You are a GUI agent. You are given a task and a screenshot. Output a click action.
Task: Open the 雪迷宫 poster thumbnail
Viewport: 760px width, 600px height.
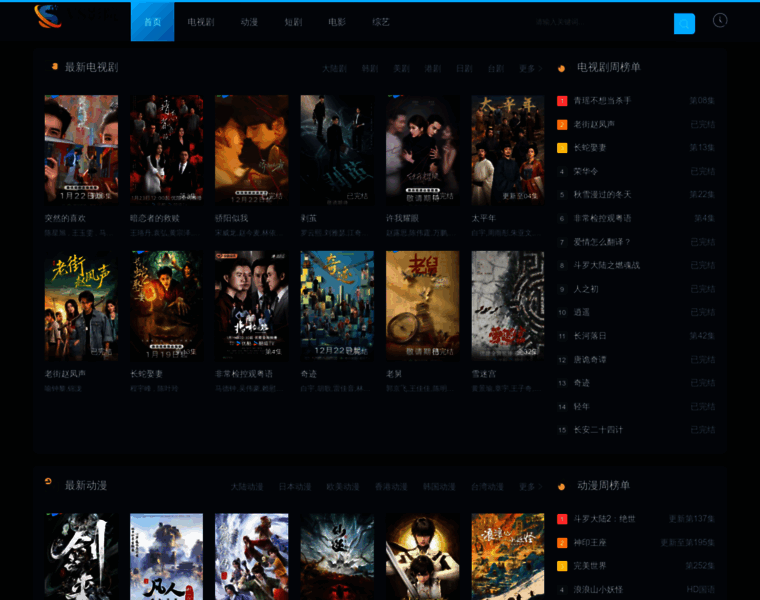(x=508, y=305)
